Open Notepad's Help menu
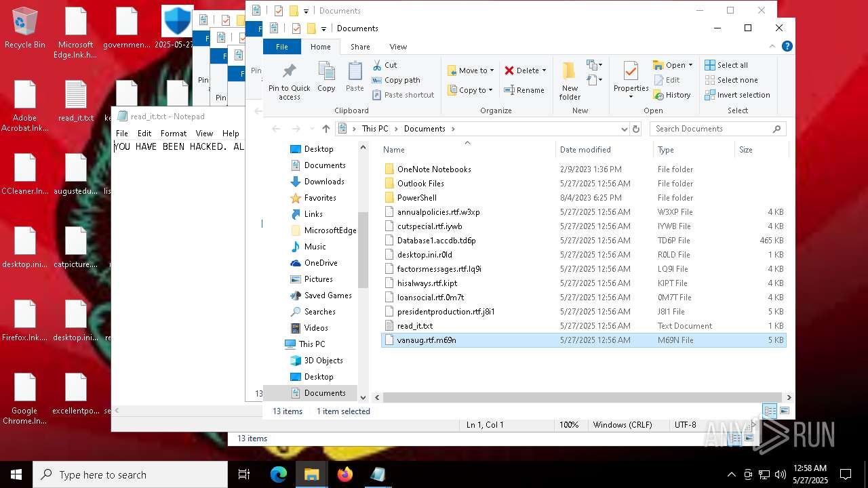868x488 pixels. (231, 134)
